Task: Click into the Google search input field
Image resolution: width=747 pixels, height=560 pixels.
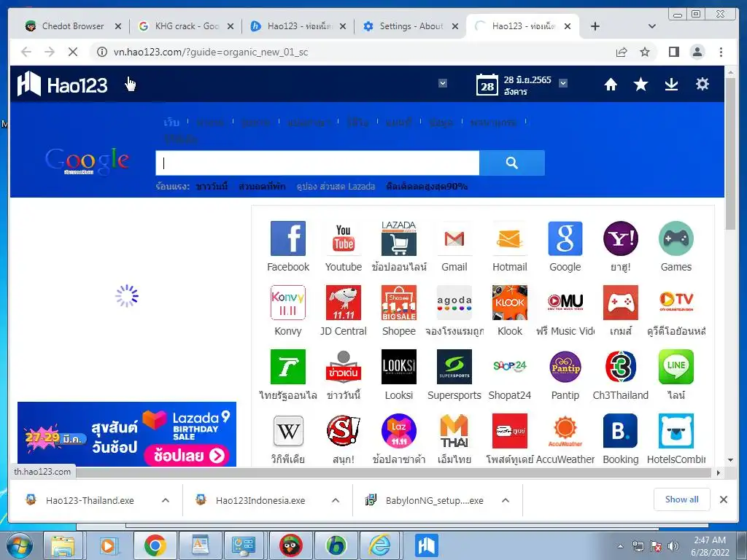Action: point(317,163)
